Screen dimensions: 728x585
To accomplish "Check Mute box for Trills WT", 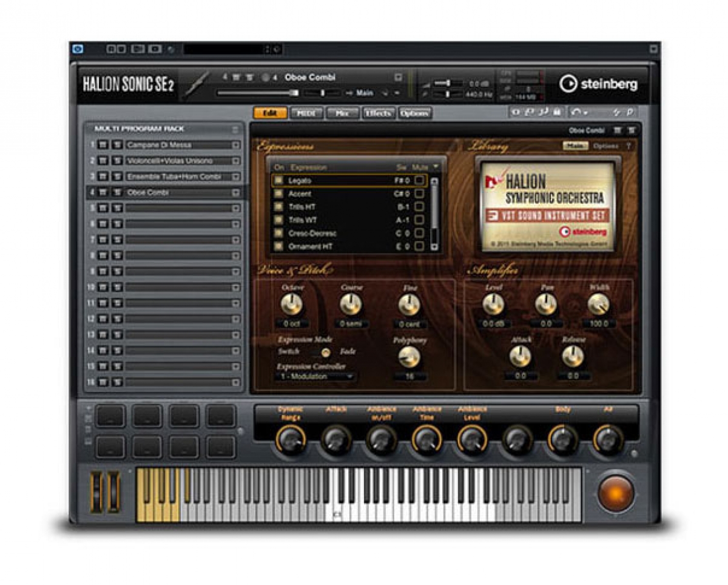I will click(x=419, y=220).
